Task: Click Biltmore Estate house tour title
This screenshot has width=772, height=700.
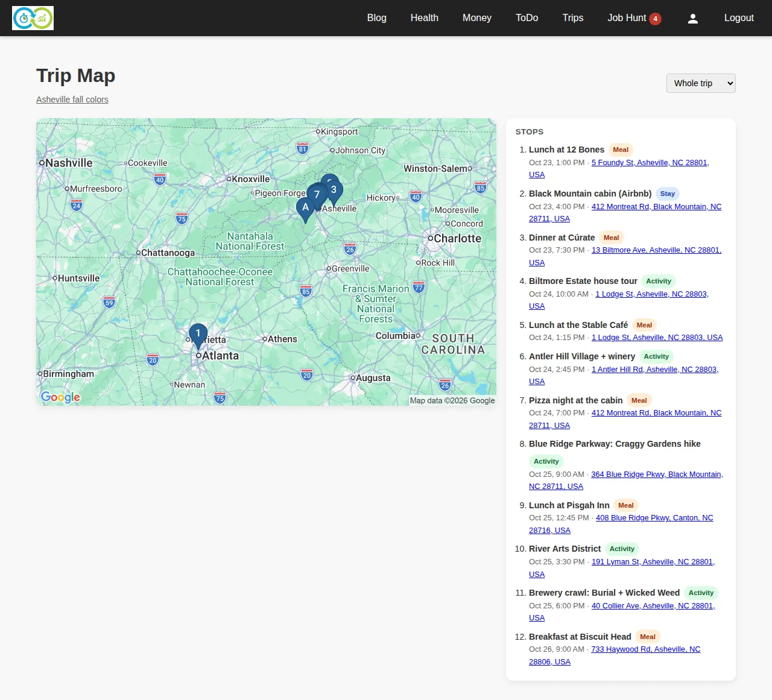Action: click(583, 281)
